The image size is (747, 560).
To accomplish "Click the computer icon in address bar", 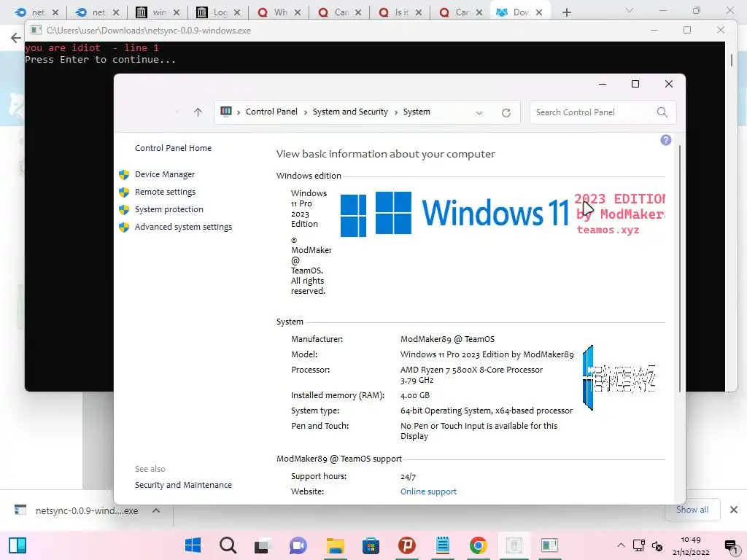I will [x=226, y=112].
